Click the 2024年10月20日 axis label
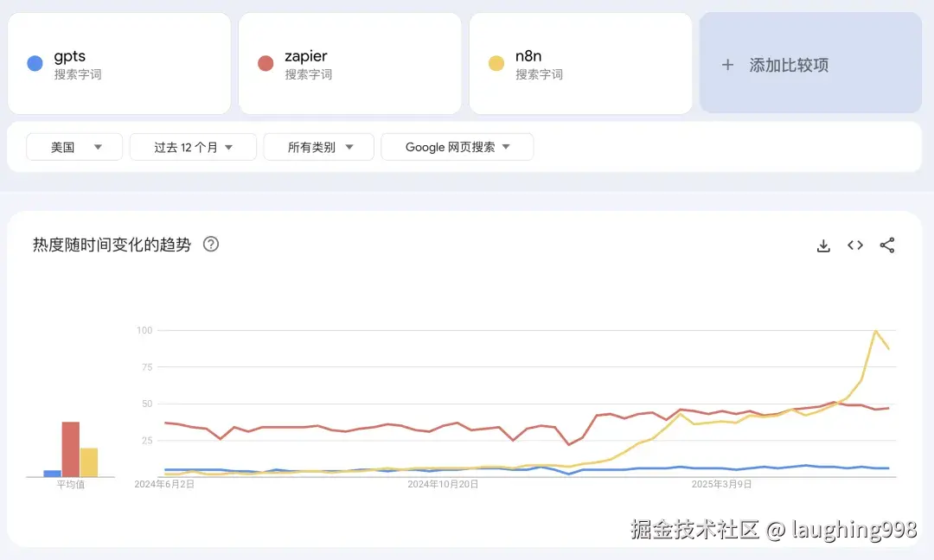 coord(443,485)
